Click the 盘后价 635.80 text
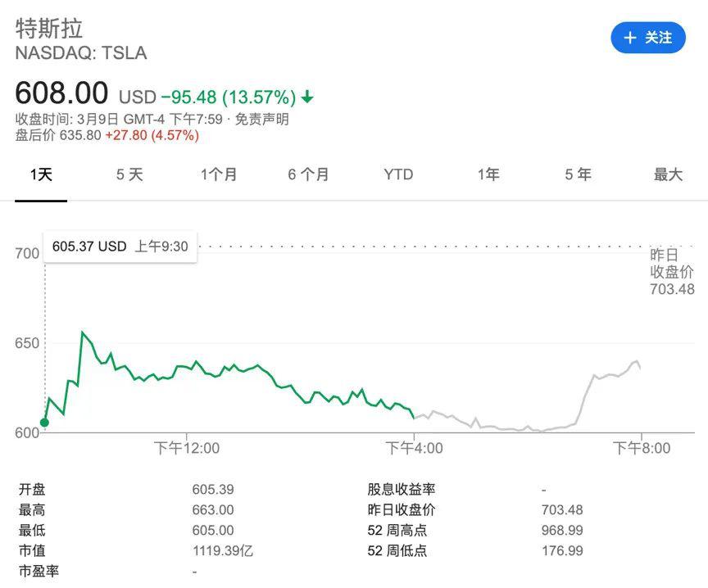 (x=58, y=135)
